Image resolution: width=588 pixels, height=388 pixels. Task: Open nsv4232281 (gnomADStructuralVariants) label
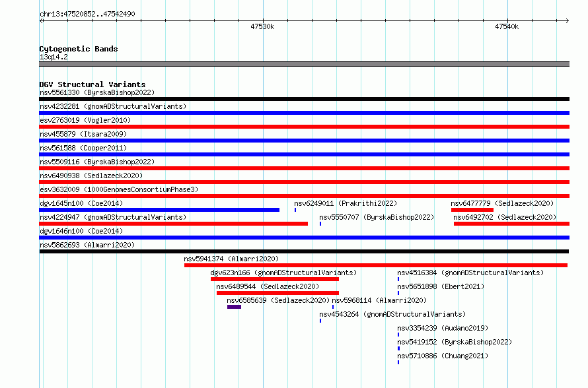pyautogui.click(x=113, y=106)
